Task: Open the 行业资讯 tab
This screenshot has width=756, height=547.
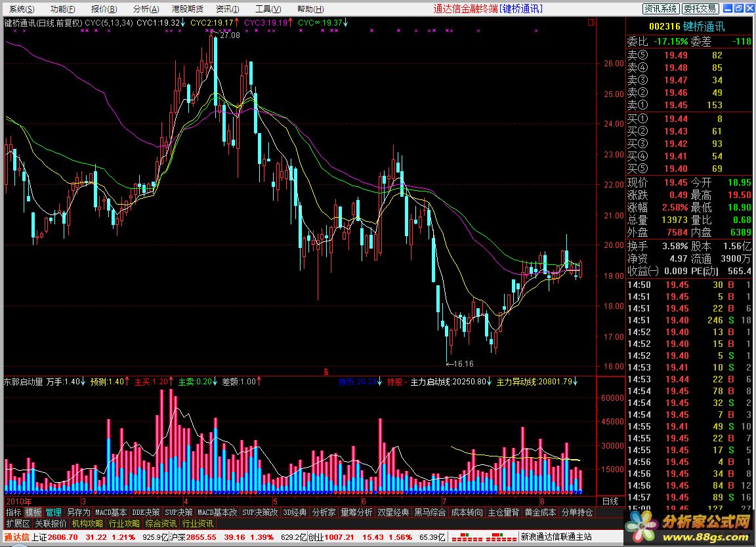Action: click(x=198, y=523)
